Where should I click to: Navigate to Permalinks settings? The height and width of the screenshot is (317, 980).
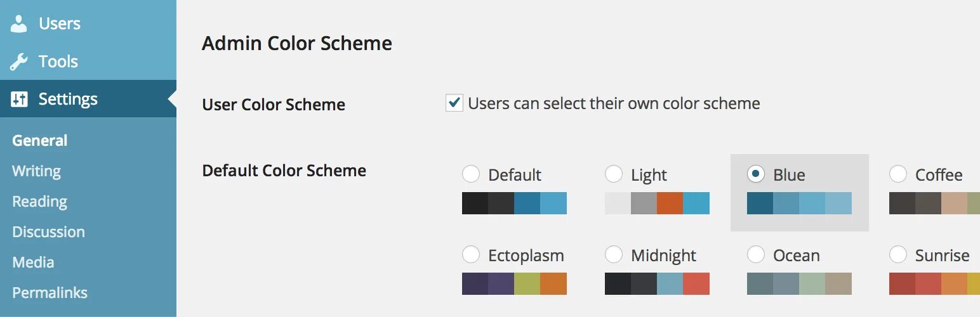click(50, 293)
